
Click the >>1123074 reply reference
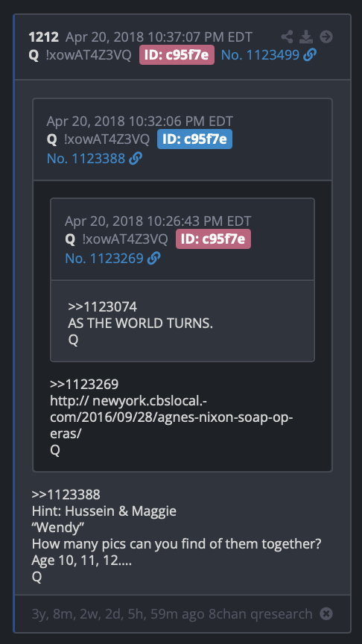tap(103, 307)
